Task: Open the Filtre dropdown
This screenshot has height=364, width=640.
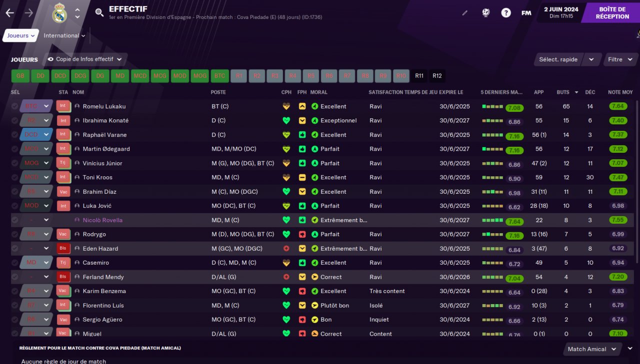Action: pos(620,59)
